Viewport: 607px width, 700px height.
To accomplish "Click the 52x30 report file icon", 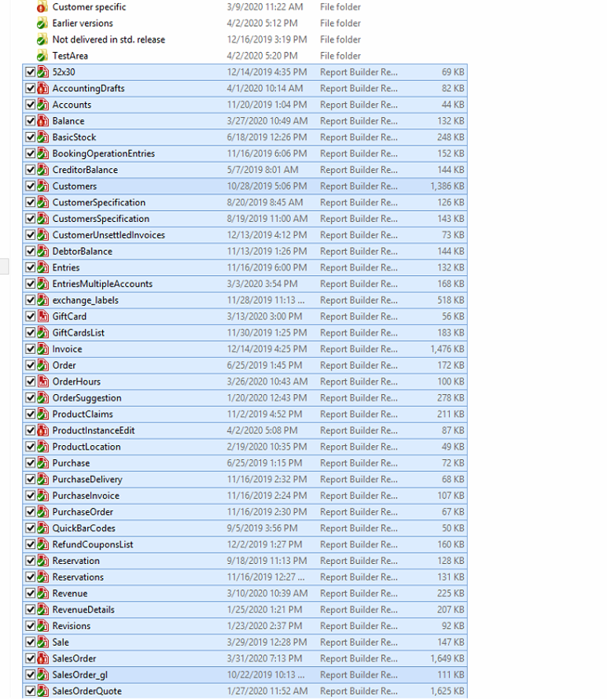I will 42,72.
